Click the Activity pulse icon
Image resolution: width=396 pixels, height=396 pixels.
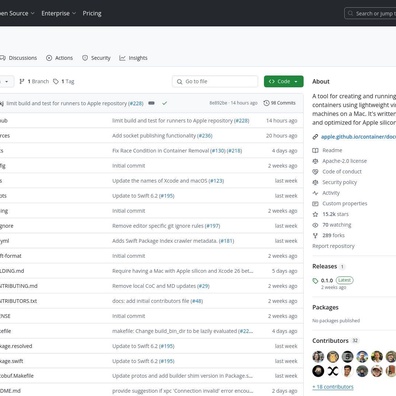315,193
